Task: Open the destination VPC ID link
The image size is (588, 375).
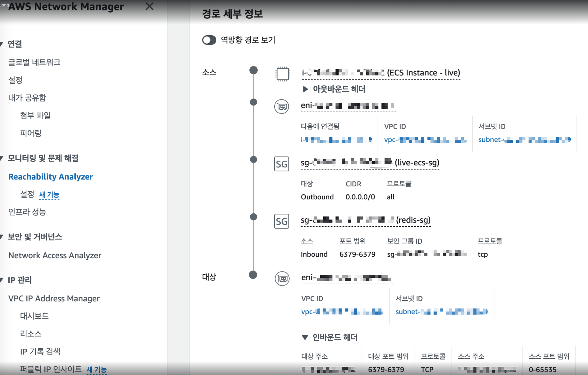Action: [x=342, y=312]
